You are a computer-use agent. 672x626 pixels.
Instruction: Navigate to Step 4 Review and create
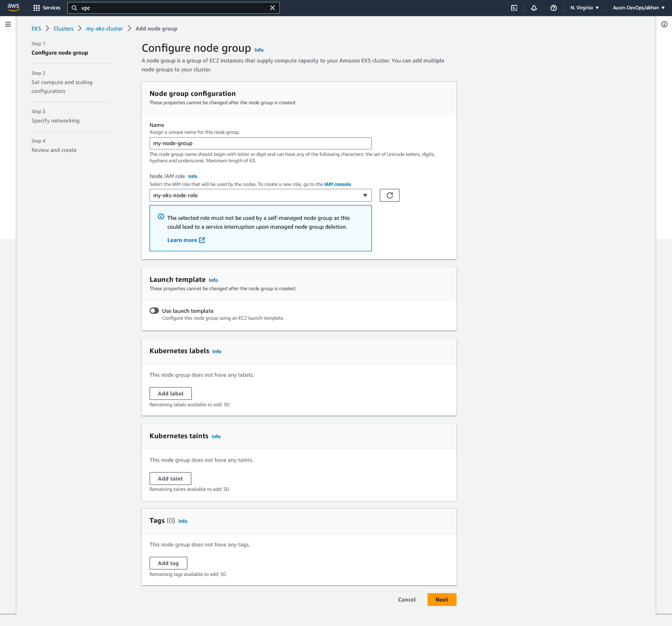54,150
